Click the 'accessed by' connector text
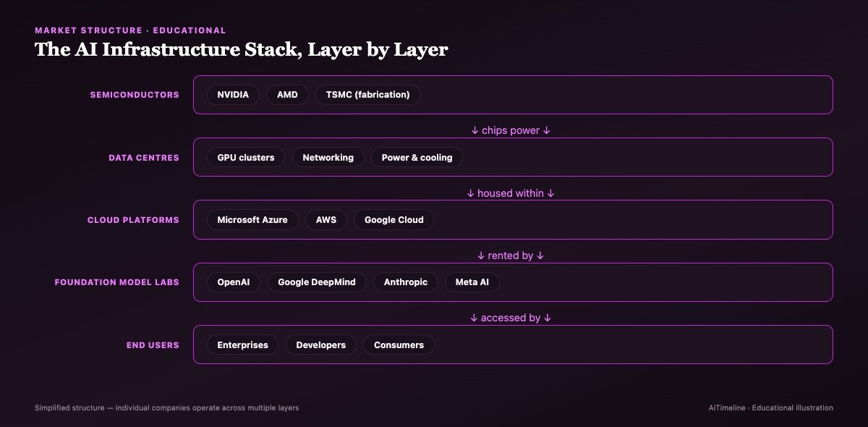868x427 pixels. click(x=511, y=318)
